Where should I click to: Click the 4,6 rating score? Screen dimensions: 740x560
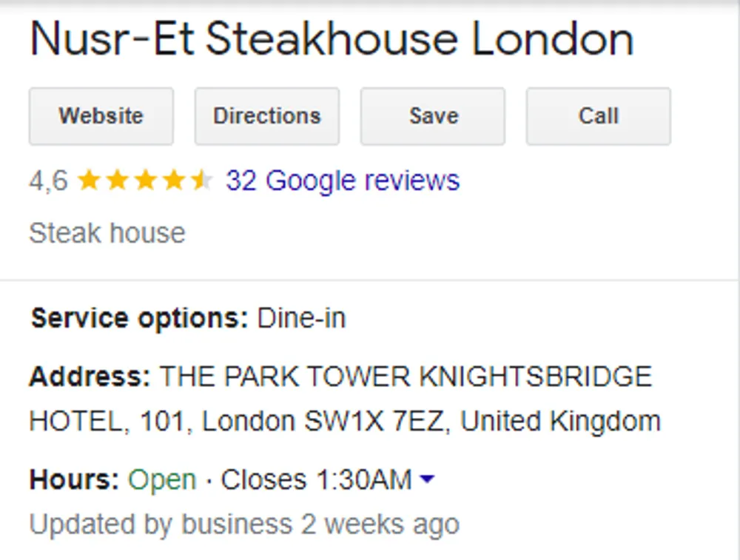47,181
